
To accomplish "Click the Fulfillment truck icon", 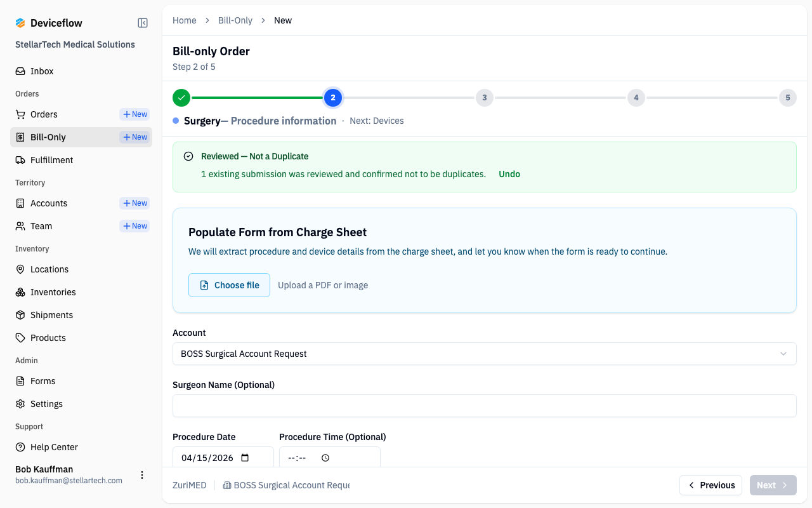I will pos(20,160).
